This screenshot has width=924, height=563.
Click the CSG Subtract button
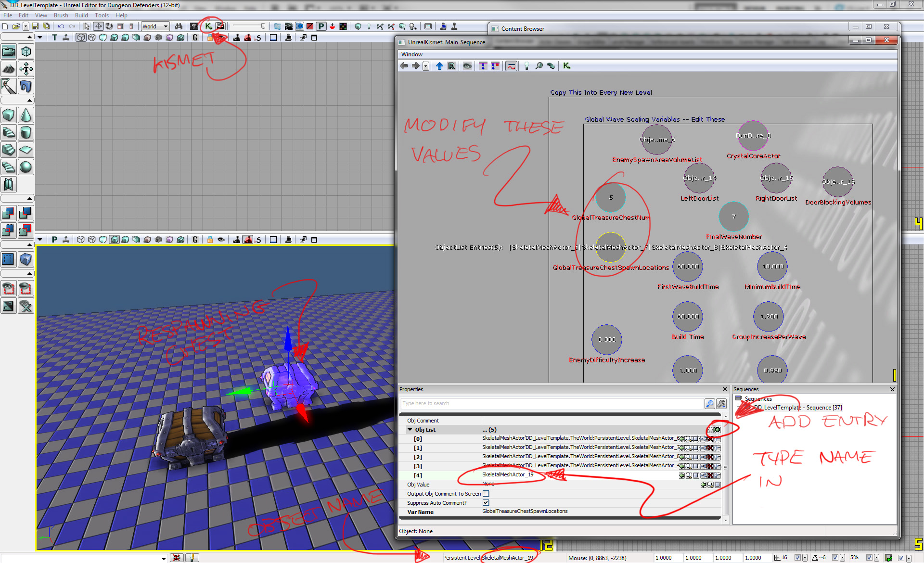(26, 212)
